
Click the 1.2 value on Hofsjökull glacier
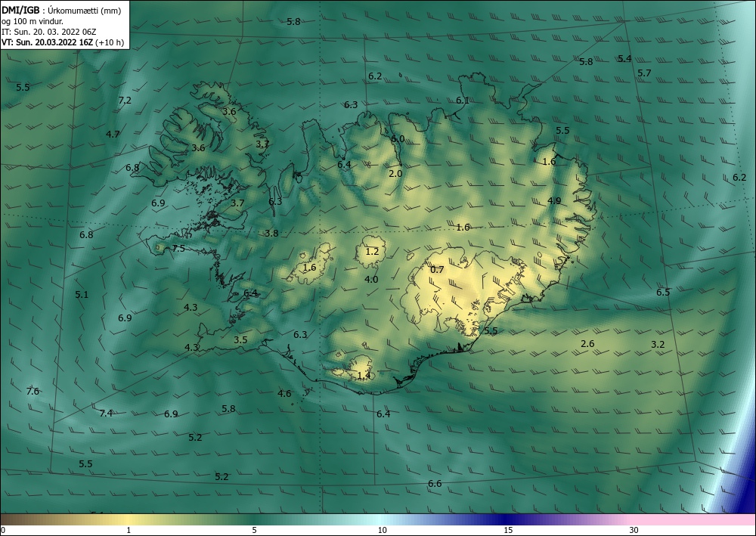point(372,251)
